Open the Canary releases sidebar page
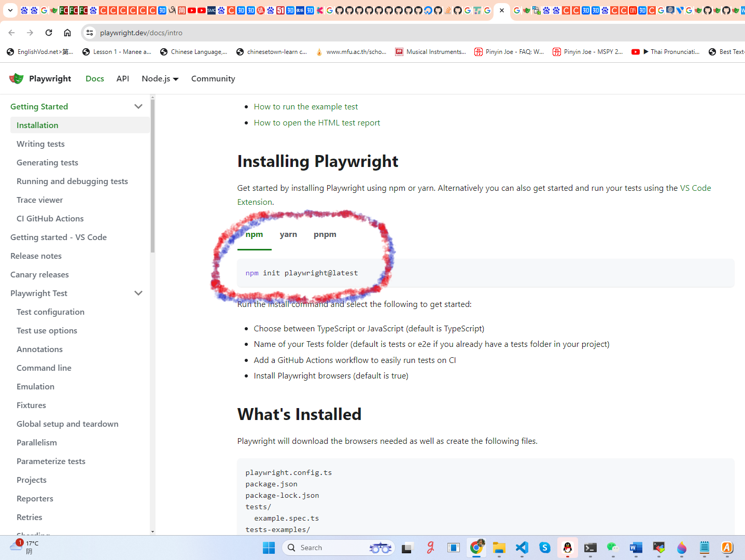Screen dimensions: 745x560 [39, 274]
